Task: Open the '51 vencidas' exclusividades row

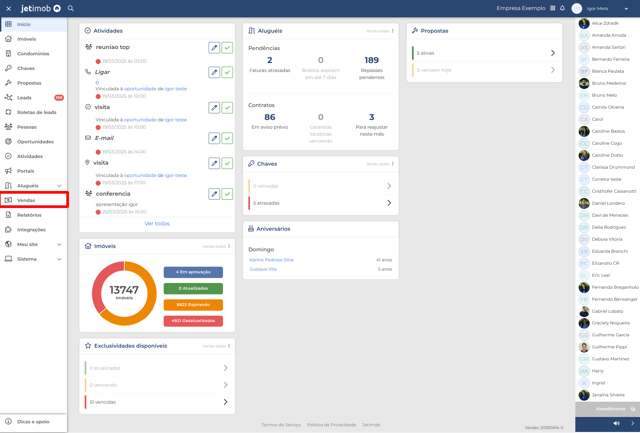Action: tap(157, 402)
